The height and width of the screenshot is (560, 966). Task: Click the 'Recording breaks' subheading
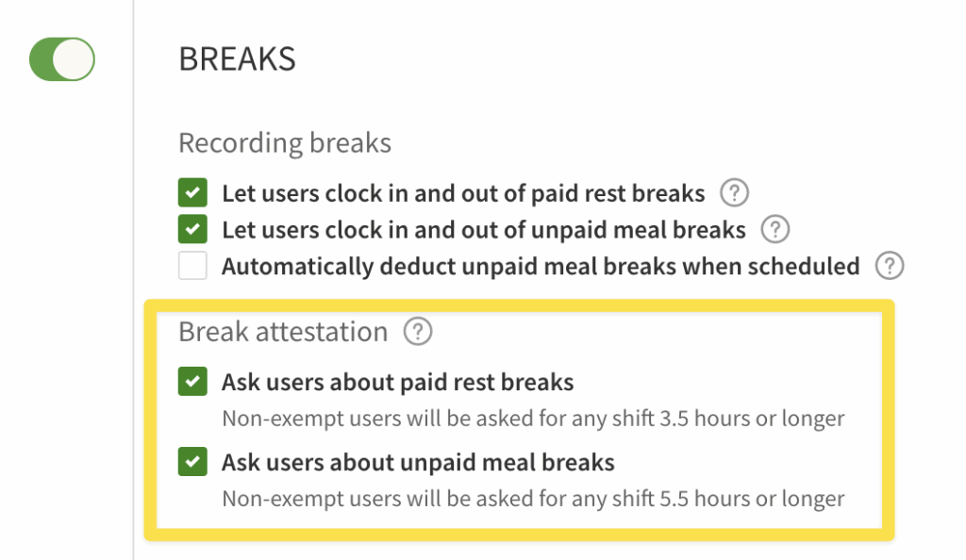click(x=285, y=143)
